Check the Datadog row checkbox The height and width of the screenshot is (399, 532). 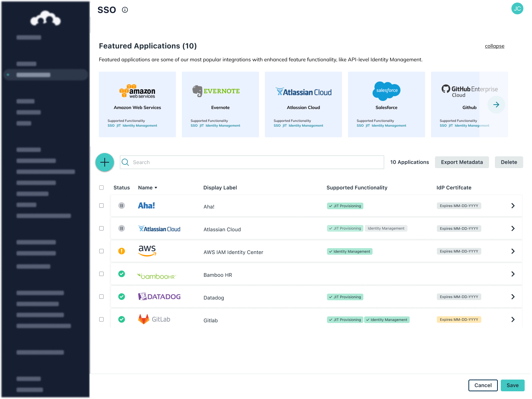[x=101, y=297]
